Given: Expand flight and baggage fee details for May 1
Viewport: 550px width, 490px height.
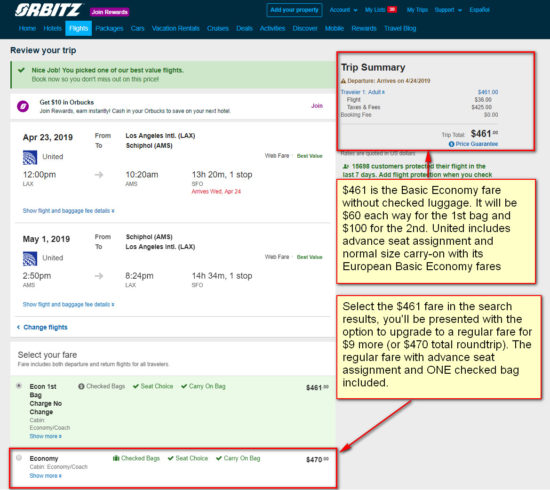Looking at the screenshot, I should tap(68, 304).
